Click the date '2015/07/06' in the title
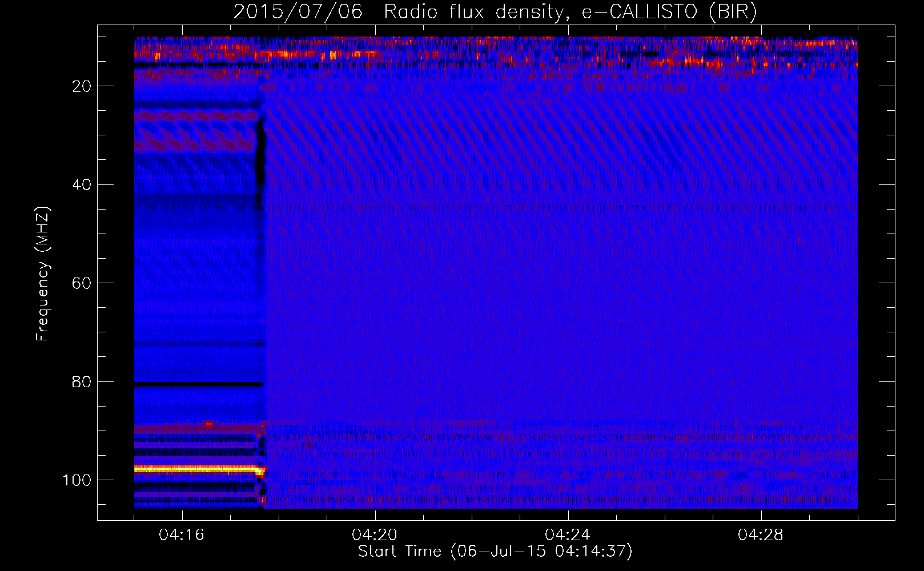The height and width of the screenshot is (571, 924). [298, 11]
